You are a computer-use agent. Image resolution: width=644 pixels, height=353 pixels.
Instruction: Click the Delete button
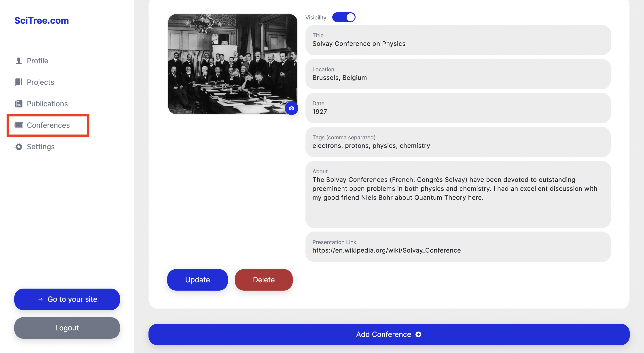264,280
